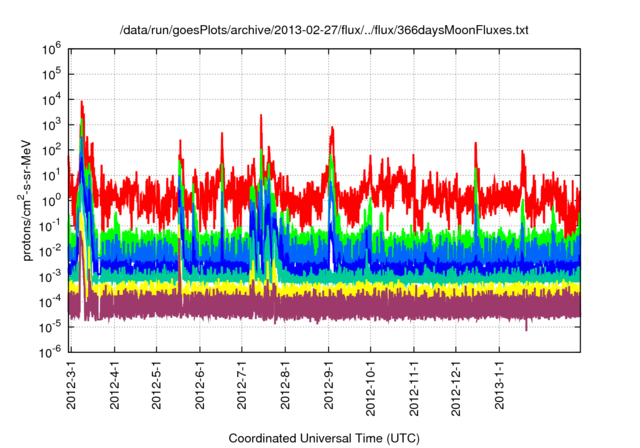The width and height of the screenshot is (640, 448).
Task: Click the top y-axis tick label 10^6
Action: pos(52,48)
